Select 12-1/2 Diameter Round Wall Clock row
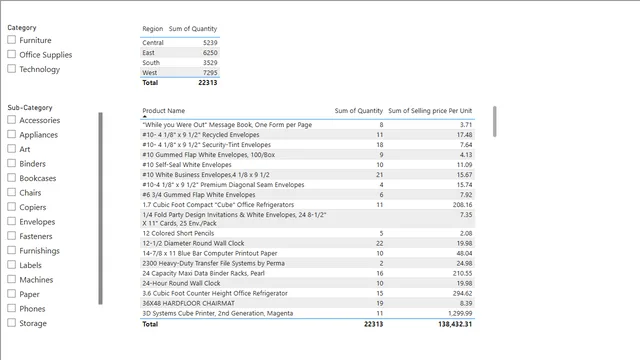This screenshot has width=640, height=360. [x=307, y=243]
